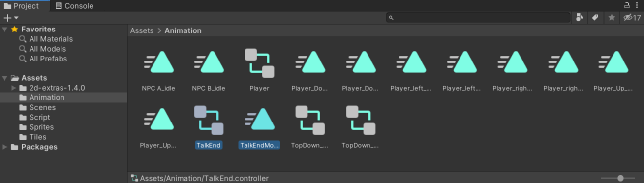Open the All Prefabs saved search
Screen dimensions: 644x183
click(x=48, y=59)
